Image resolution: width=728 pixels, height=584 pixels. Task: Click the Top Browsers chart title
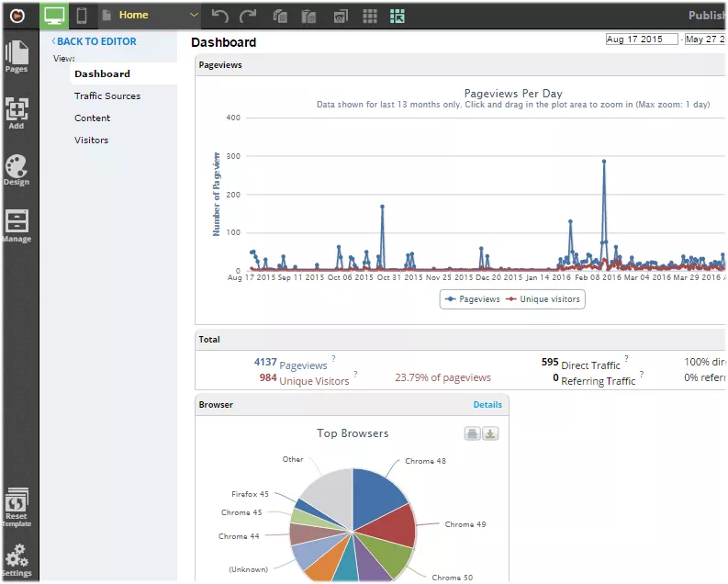pos(353,433)
